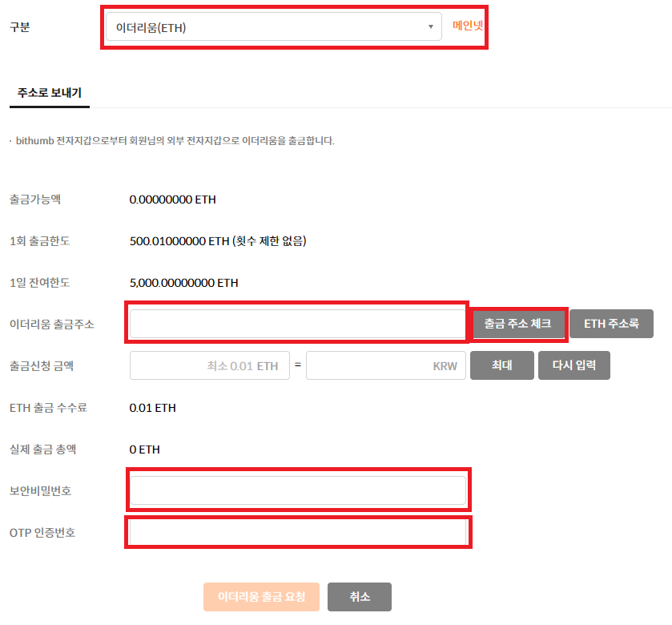Click the ETH 출금 수수료 label
The image size is (672, 625).
(48, 408)
